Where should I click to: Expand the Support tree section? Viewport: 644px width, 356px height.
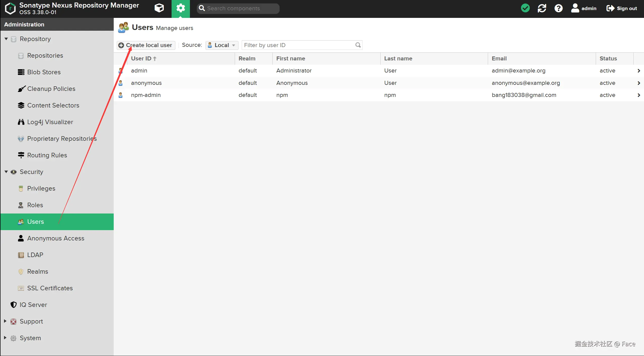tap(5, 321)
